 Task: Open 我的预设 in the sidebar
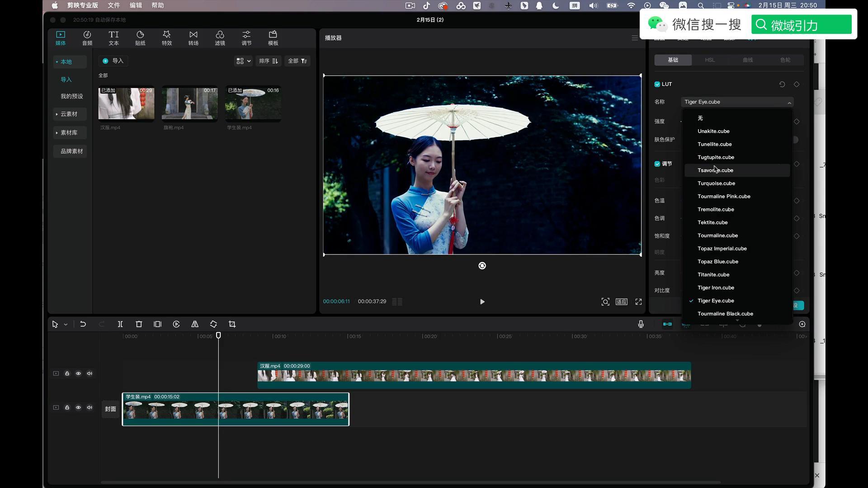[x=71, y=96]
